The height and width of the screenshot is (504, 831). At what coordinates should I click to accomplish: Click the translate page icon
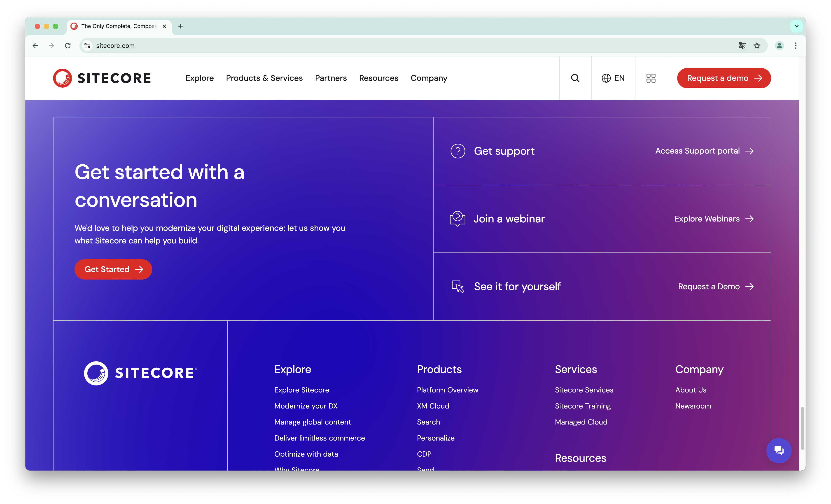pyautogui.click(x=742, y=46)
